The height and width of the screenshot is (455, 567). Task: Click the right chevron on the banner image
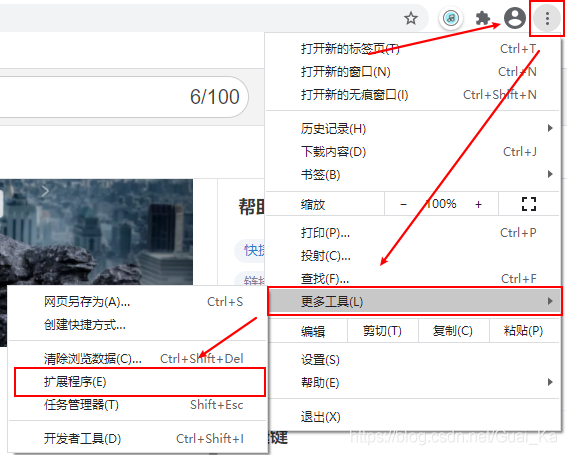[45, 191]
